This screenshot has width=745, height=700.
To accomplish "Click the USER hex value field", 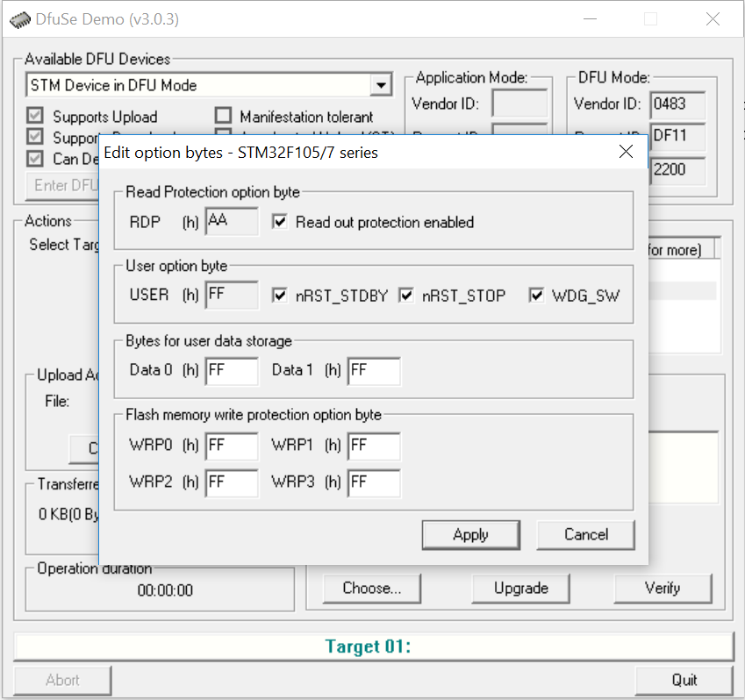I will pos(232,295).
